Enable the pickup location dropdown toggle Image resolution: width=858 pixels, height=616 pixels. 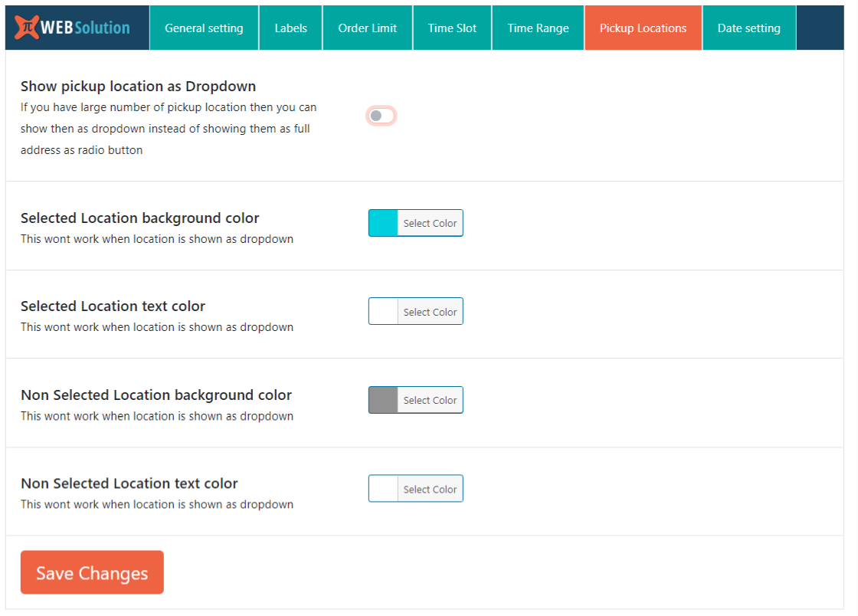click(x=381, y=116)
